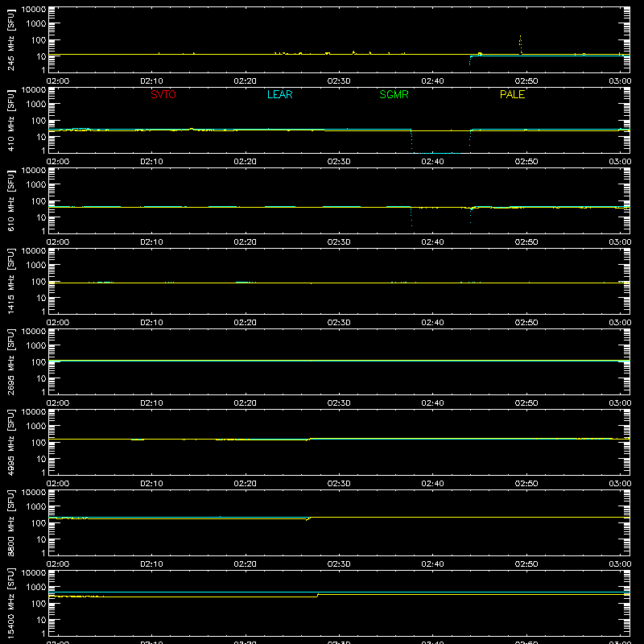The height and width of the screenshot is (644, 644).
Task: Click the 10000 tick label of 245 MHz panel
Action: click(34, 10)
